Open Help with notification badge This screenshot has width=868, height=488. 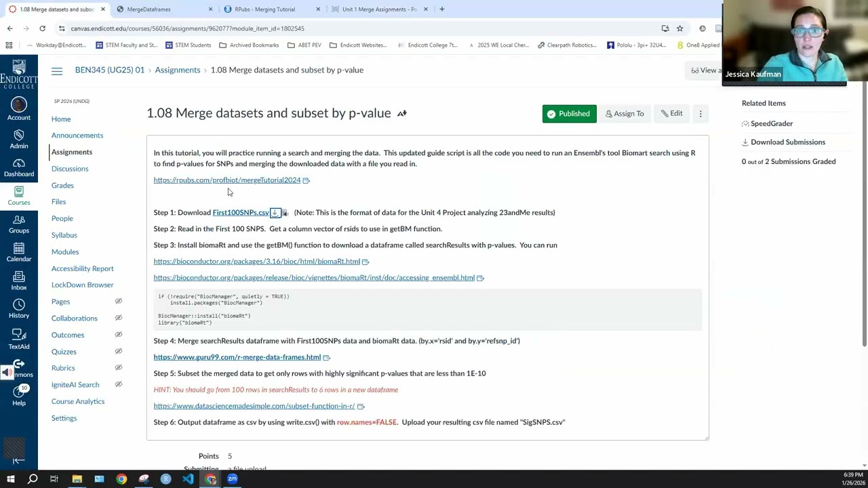tap(19, 395)
